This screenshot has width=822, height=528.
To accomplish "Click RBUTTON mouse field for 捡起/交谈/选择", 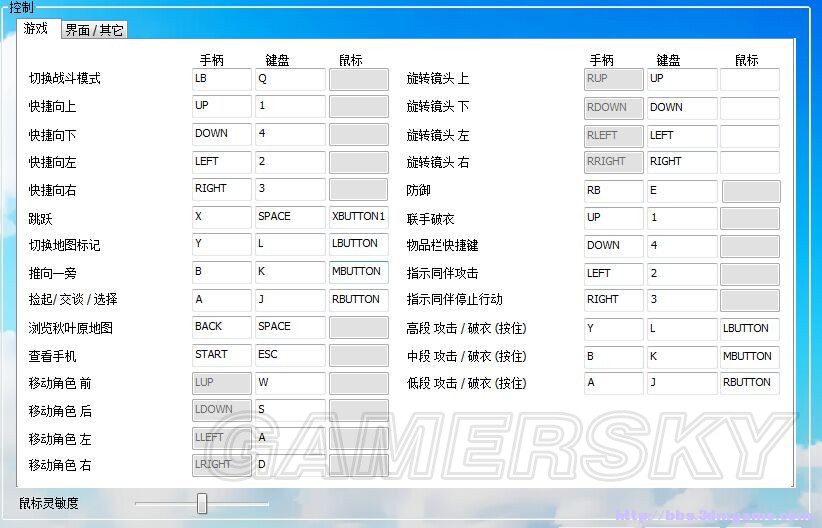I will pyautogui.click(x=359, y=300).
